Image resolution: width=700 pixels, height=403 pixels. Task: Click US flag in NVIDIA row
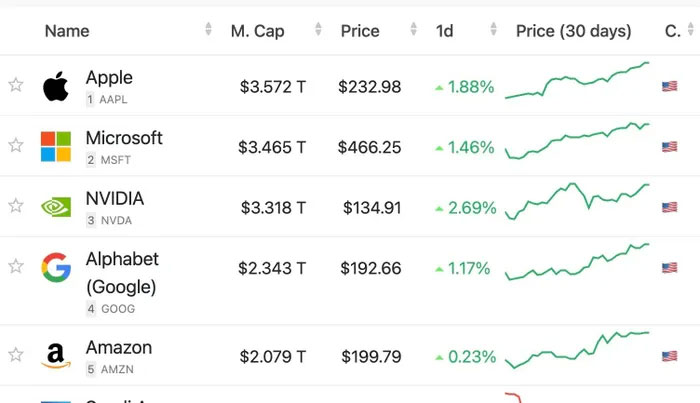pyautogui.click(x=670, y=208)
